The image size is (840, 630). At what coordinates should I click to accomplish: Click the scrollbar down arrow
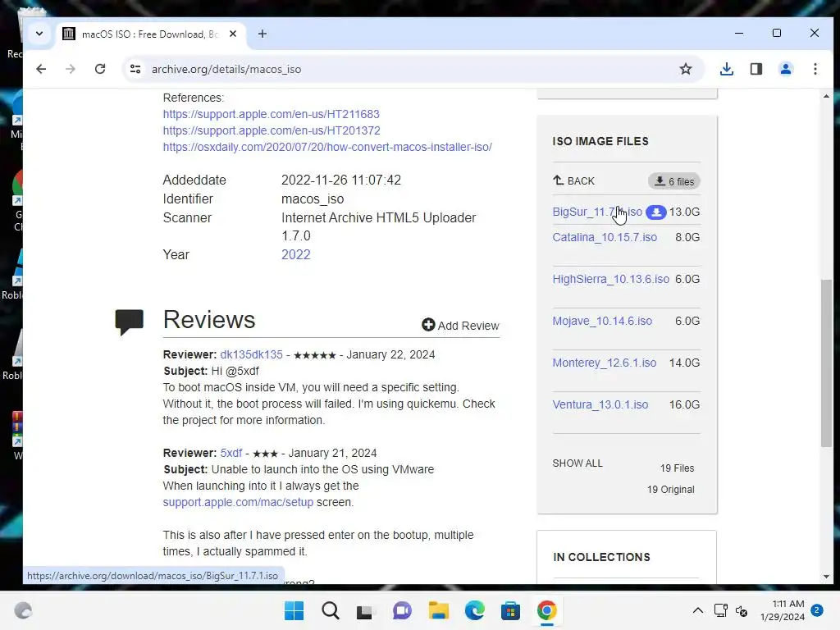tap(826, 577)
